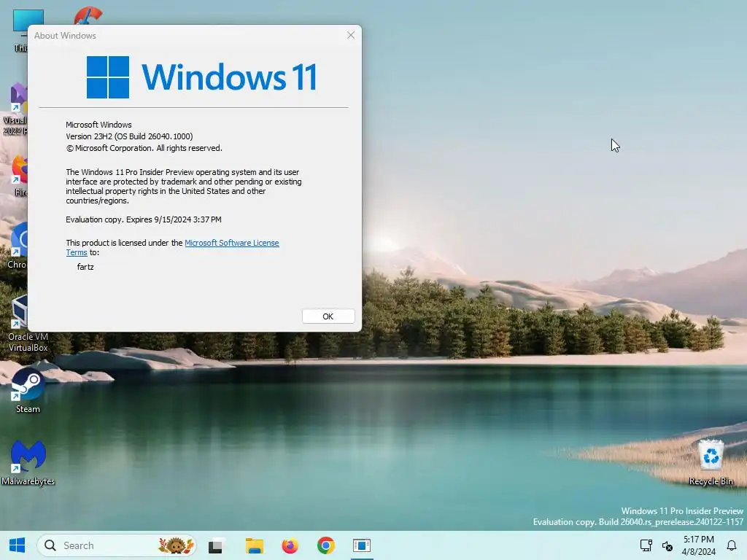Select the CCleaner desktop icon behind the dialog
Image resolution: width=747 pixels, height=560 pixels.
88,16
